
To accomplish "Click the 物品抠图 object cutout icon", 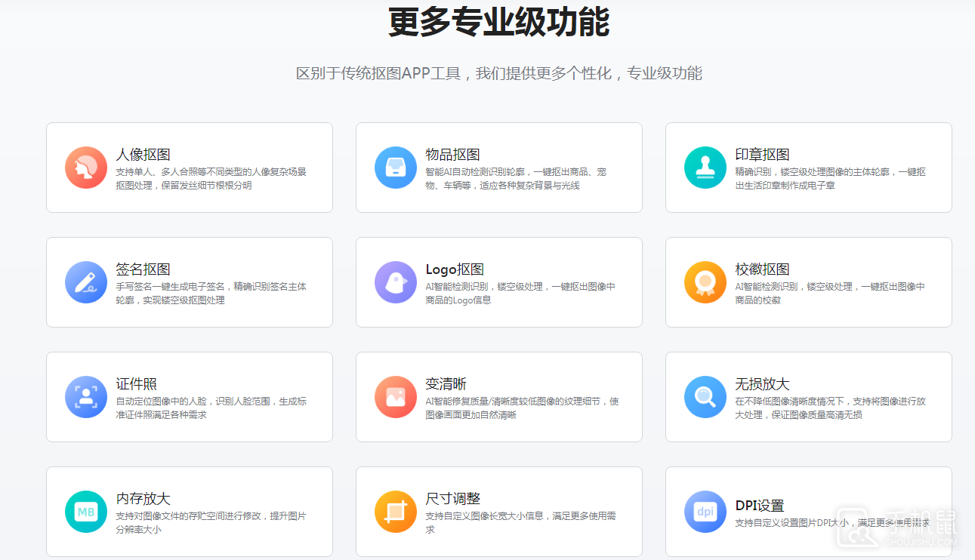I will (395, 168).
